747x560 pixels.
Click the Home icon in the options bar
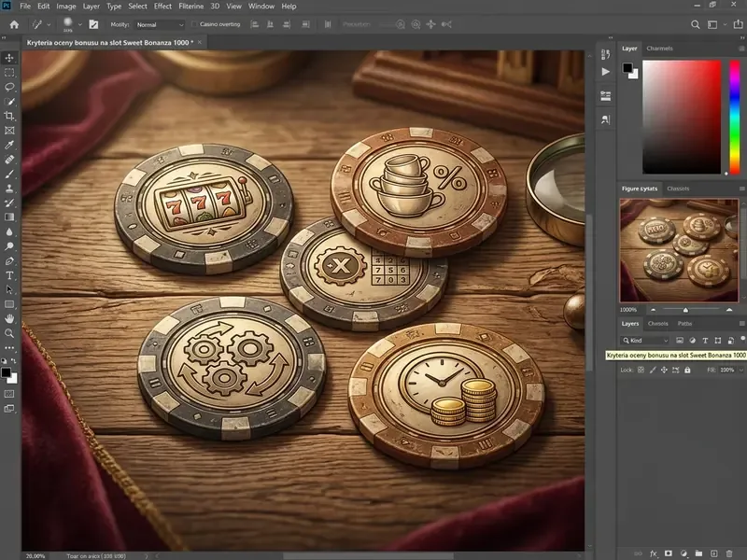click(x=14, y=24)
